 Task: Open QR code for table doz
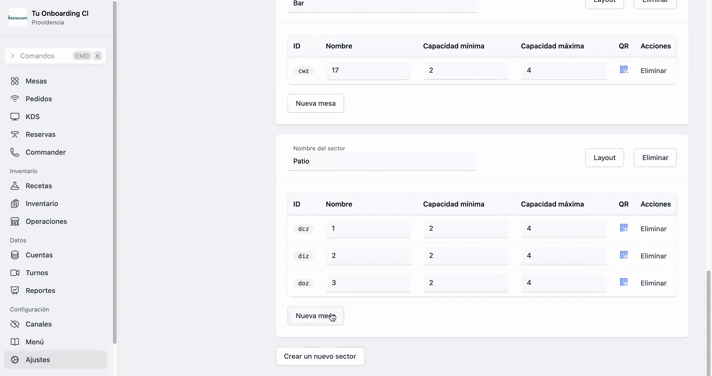click(x=624, y=282)
